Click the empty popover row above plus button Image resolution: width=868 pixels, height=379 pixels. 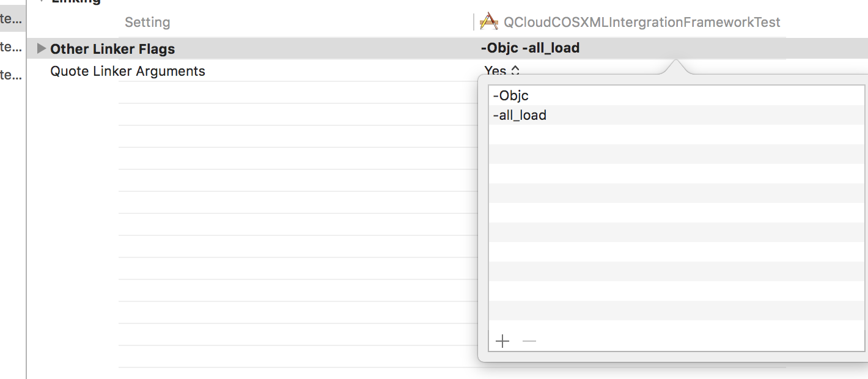click(677, 311)
